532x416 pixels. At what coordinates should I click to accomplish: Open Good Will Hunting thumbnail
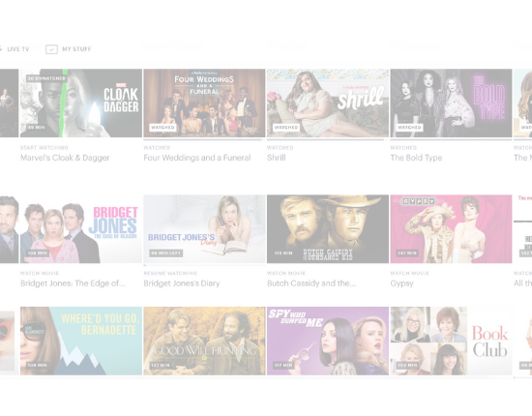coord(204,341)
